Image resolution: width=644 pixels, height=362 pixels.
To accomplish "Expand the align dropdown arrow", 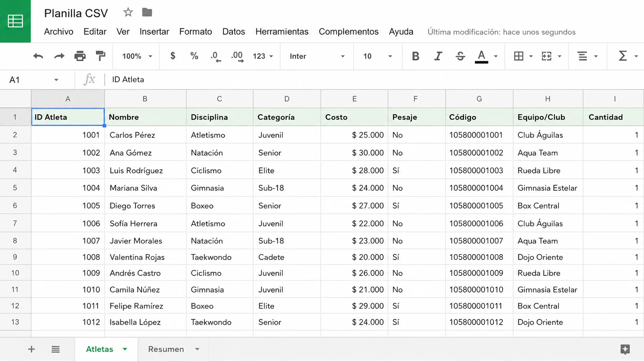I will (596, 56).
